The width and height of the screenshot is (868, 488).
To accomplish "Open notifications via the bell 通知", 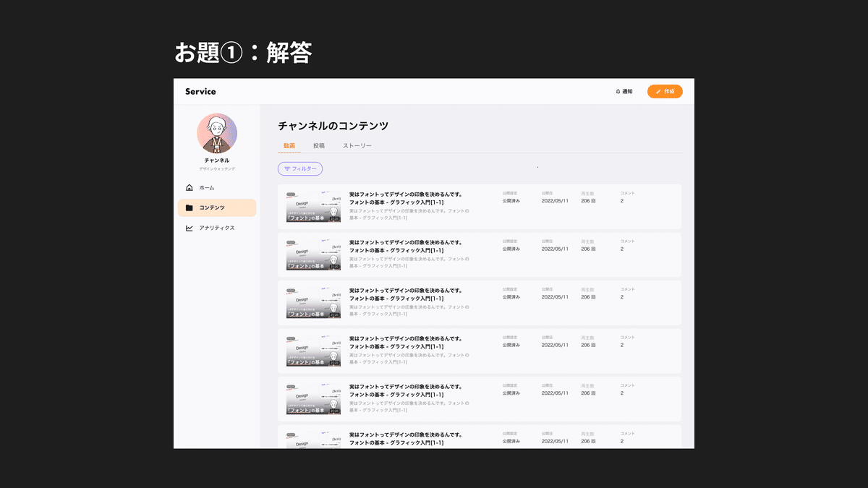I will [624, 91].
